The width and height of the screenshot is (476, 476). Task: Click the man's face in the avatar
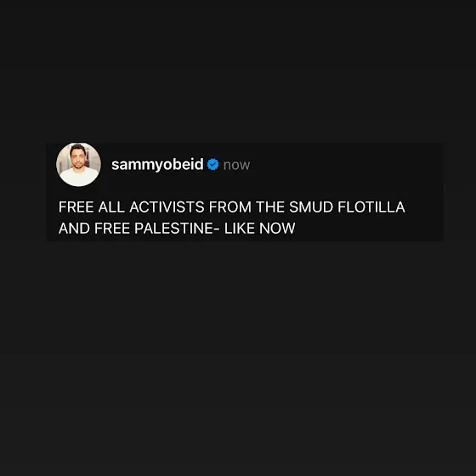(77, 156)
